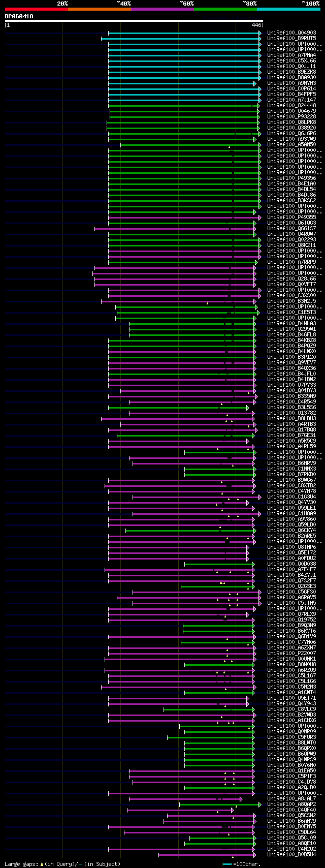This screenshot has height=868, width=325.
Task: Select hit UniRef100_A9NYH3
Action: [291, 83]
